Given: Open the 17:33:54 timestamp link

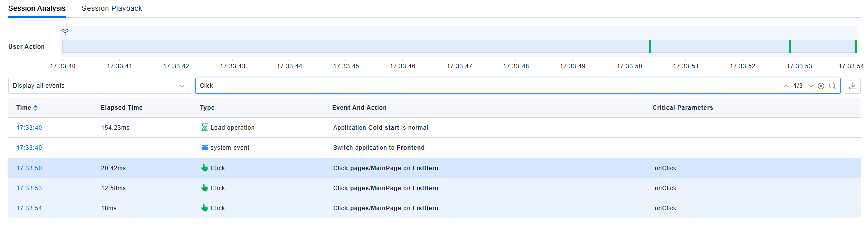Looking at the screenshot, I should pos(29,208).
